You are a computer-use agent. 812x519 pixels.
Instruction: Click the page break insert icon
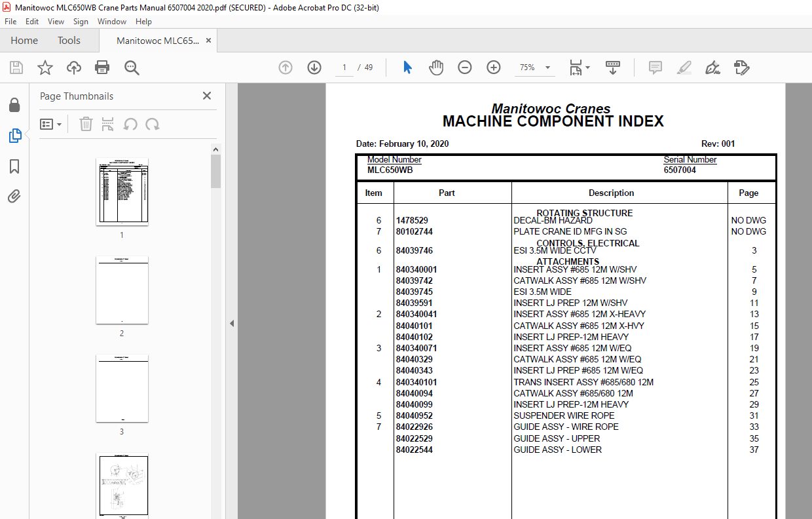click(108, 124)
